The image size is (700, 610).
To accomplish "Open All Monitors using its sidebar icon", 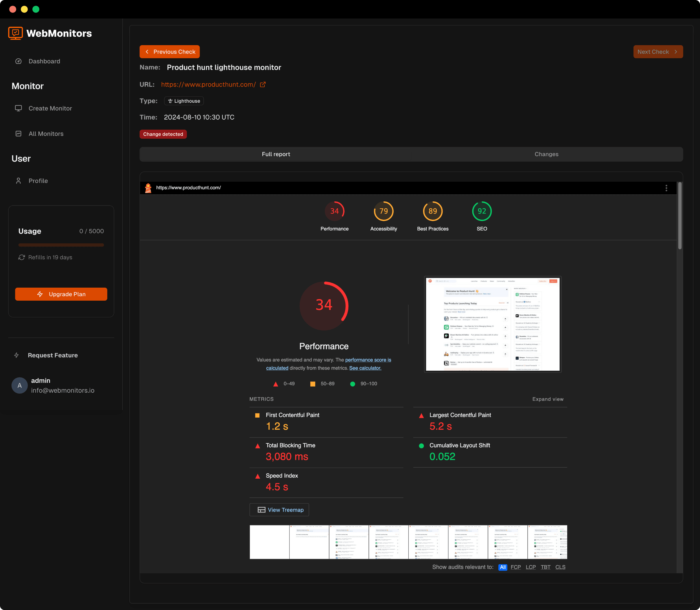I will 19,133.
